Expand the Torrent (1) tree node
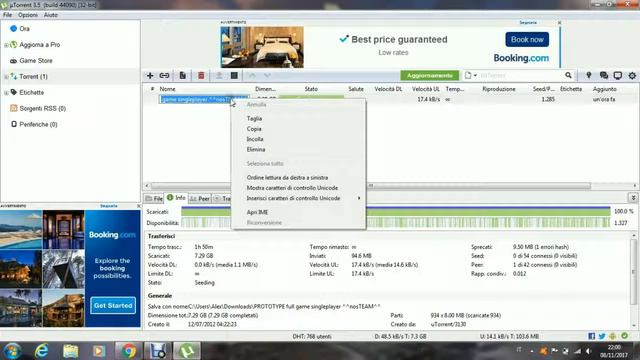The height and width of the screenshot is (360, 640). pos(6,77)
